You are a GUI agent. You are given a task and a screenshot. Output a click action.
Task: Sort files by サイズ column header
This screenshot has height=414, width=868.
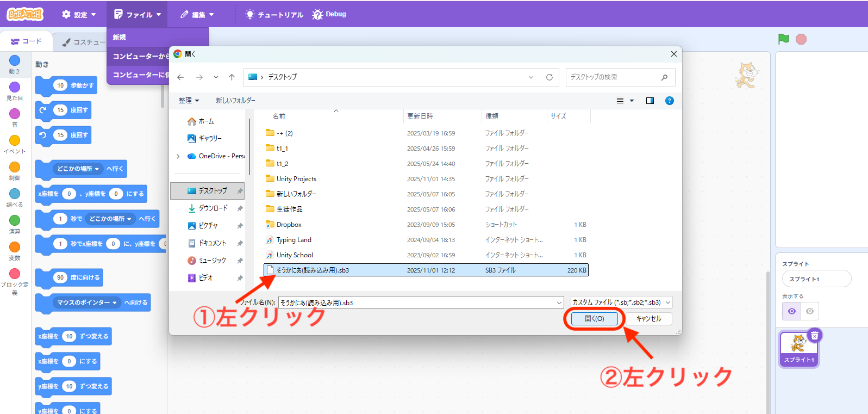[x=558, y=116]
